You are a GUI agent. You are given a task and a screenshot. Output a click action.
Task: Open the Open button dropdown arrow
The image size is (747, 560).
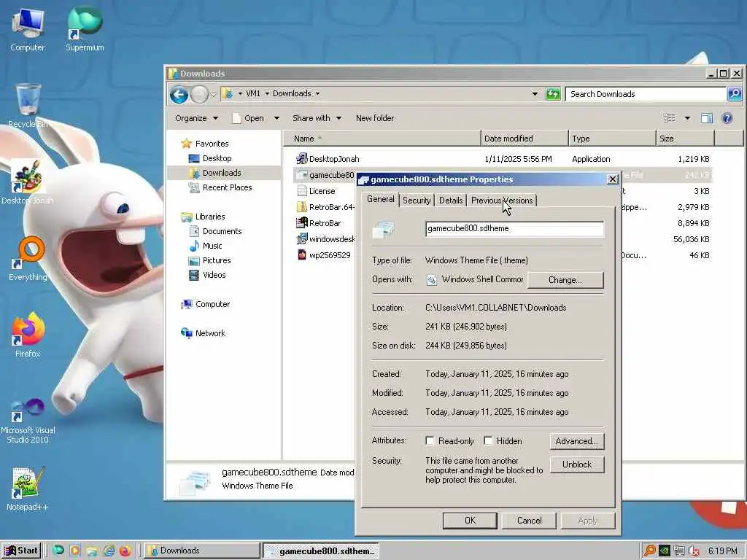click(x=276, y=118)
